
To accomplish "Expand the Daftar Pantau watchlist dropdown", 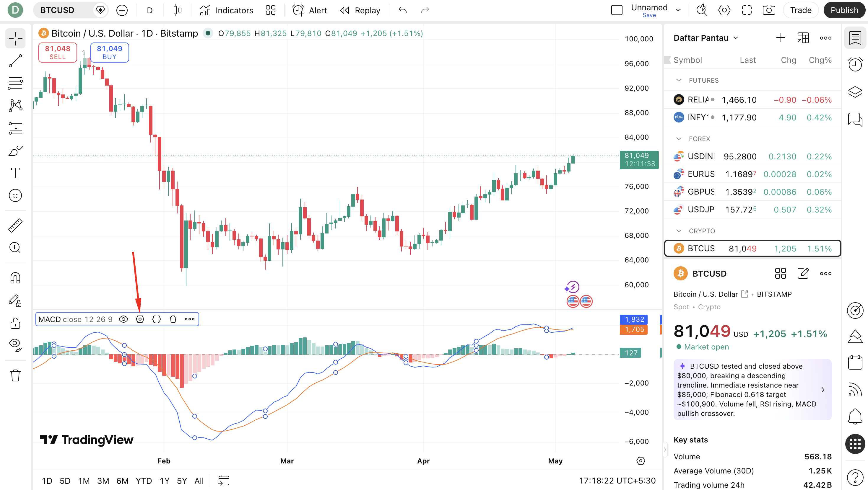I will [x=706, y=38].
